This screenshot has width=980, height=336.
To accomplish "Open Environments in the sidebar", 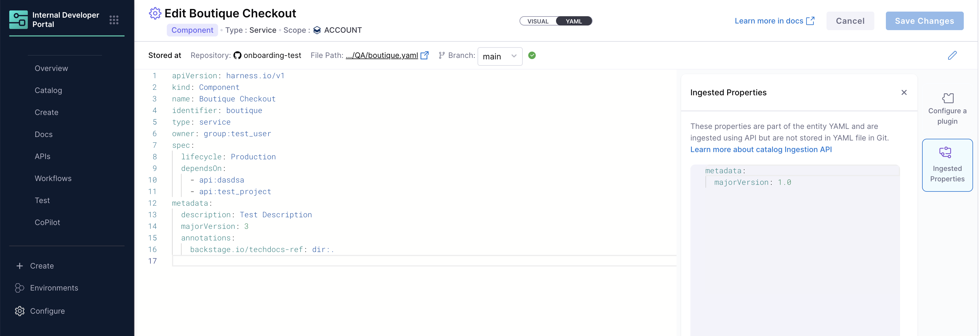I will (54, 288).
